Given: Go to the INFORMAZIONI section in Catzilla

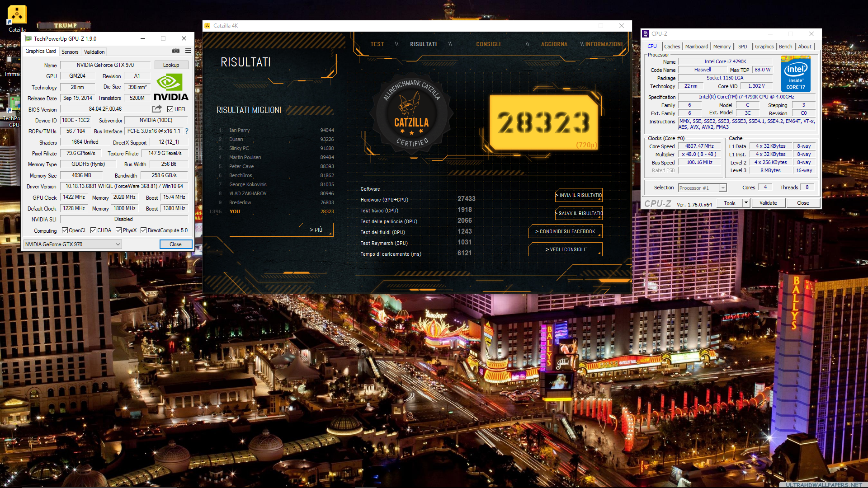Looking at the screenshot, I should pos(604,44).
